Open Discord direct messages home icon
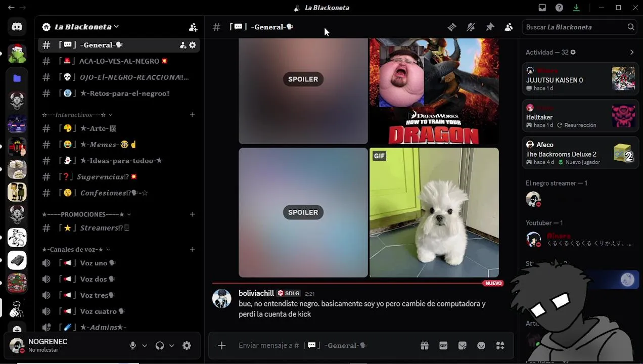Viewport: 643px width, 364px height. pyautogui.click(x=17, y=27)
